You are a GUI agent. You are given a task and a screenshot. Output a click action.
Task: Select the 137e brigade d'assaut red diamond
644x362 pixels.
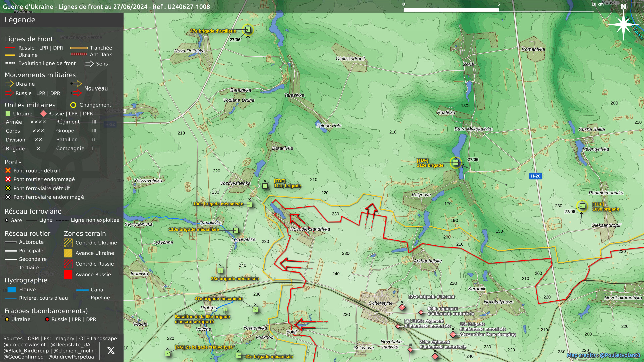[x=402, y=307]
